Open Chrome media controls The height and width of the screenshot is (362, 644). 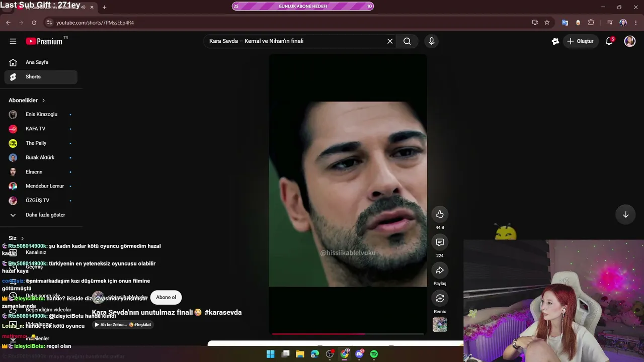(x=610, y=23)
